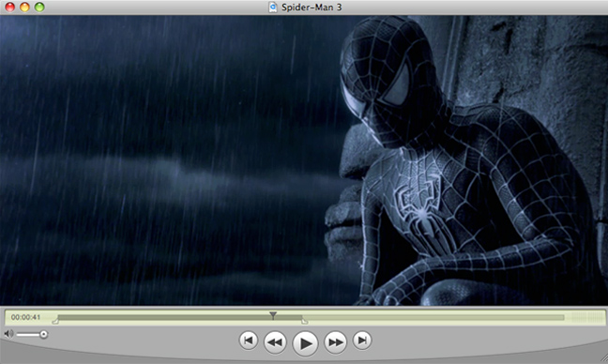Click the playhead triangle on the timeline

pyautogui.click(x=273, y=315)
